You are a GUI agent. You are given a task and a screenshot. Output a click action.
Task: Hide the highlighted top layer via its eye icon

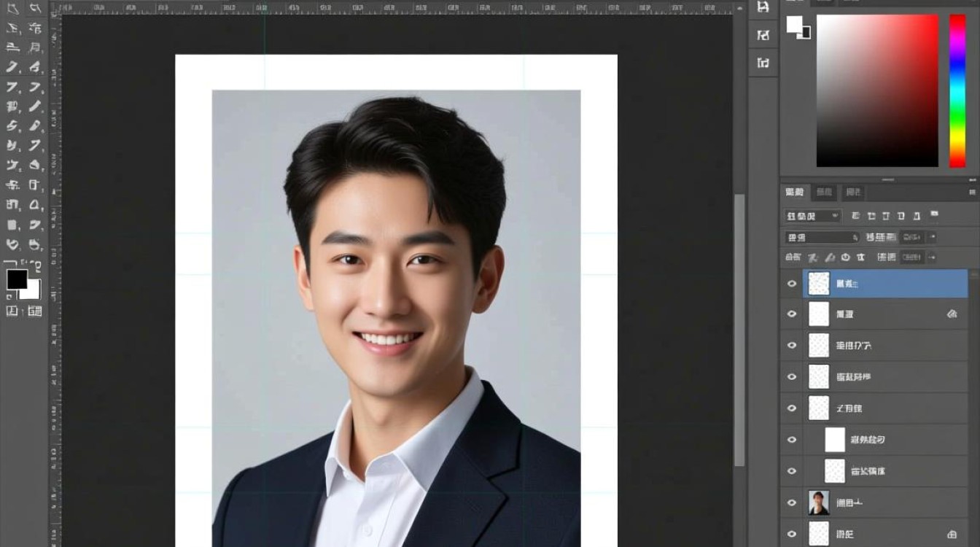[x=792, y=284]
